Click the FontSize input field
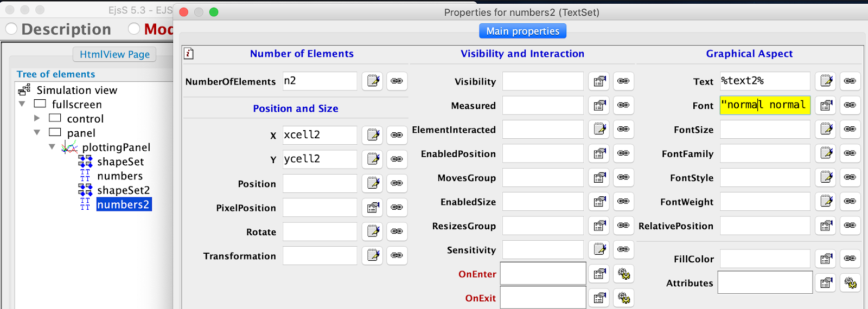 pyautogui.click(x=765, y=130)
